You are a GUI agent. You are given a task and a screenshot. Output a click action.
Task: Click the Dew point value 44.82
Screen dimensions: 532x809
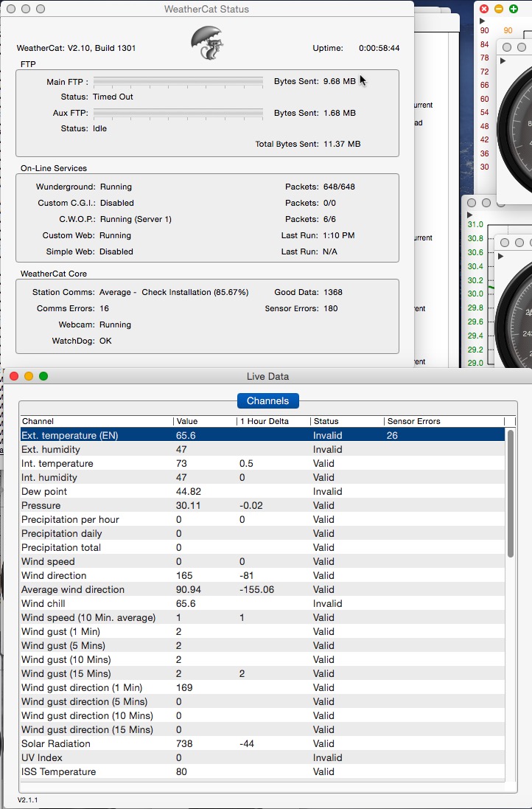click(x=188, y=491)
